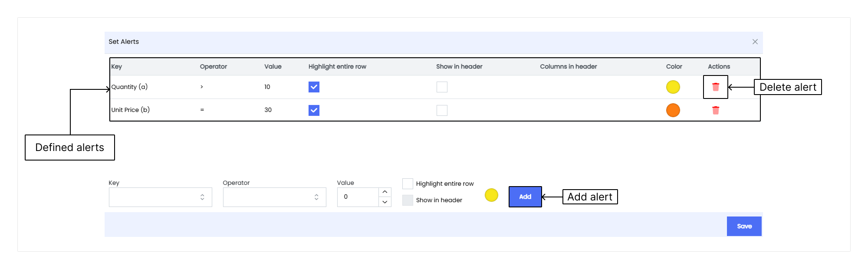This screenshot has height=269, width=868.
Task: Open the Key dropdown
Action: [161, 197]
